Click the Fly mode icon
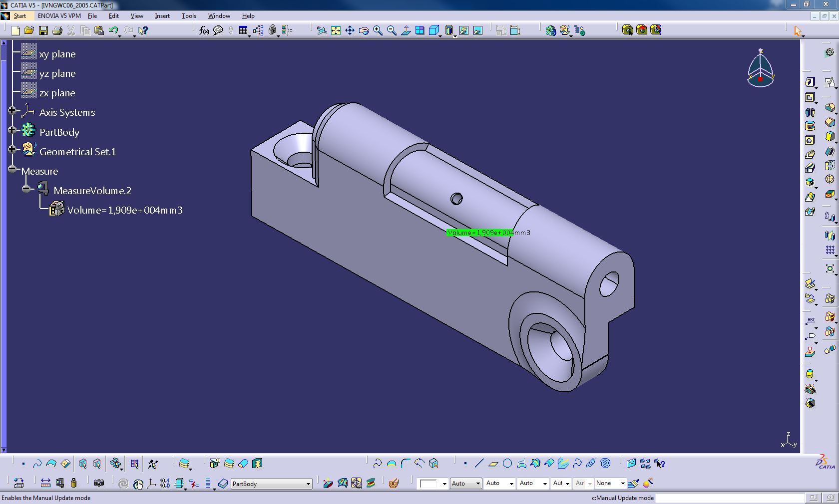 [x=322, y=30]
